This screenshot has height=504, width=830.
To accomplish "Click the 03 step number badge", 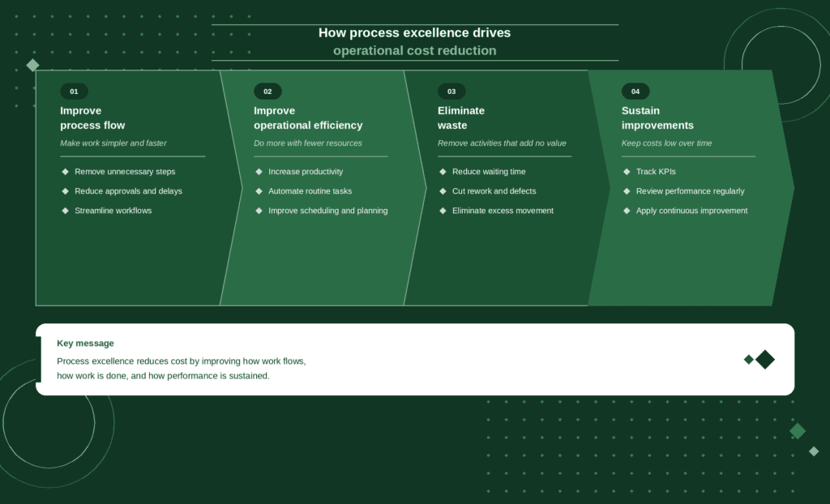I will (x=451, y=91).
